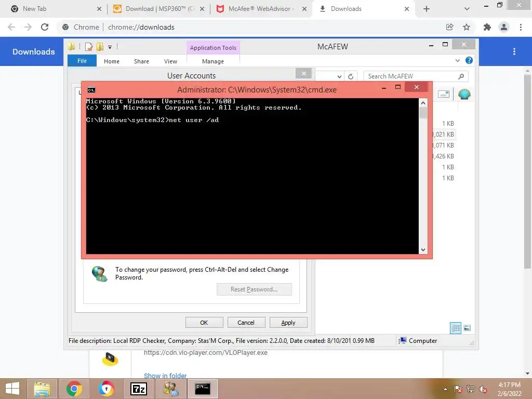Image resolution: width=532 pixels, height=399 pixels.
Task: Click the OK button in User Accounts
Action: pyautogui.click(x=204, y=323)
